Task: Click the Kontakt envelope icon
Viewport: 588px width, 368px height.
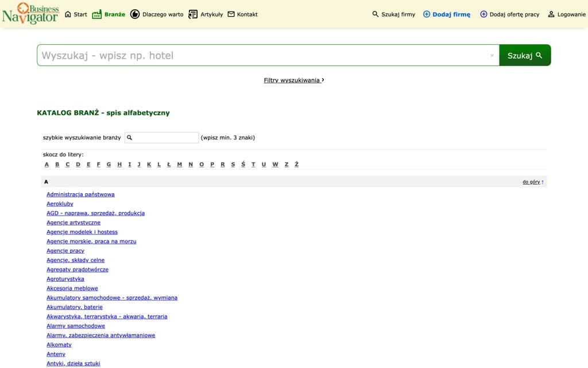Action: [231, 14]
